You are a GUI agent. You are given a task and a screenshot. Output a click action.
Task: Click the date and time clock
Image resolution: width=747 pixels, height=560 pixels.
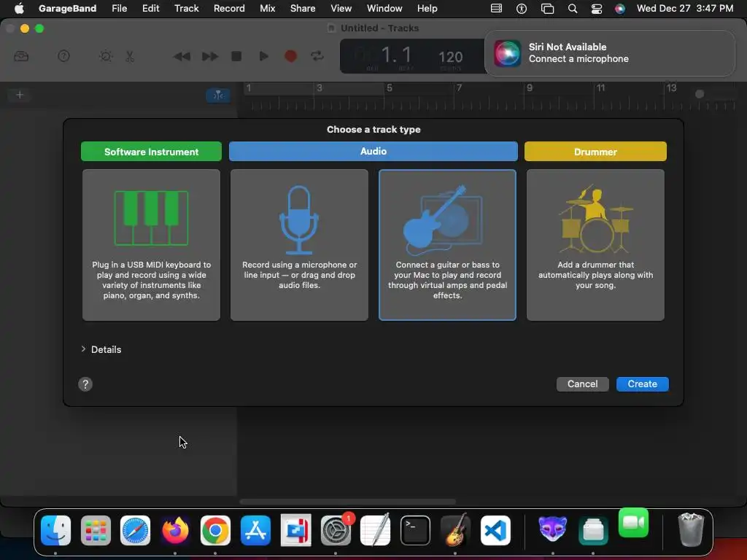[684, 8]
